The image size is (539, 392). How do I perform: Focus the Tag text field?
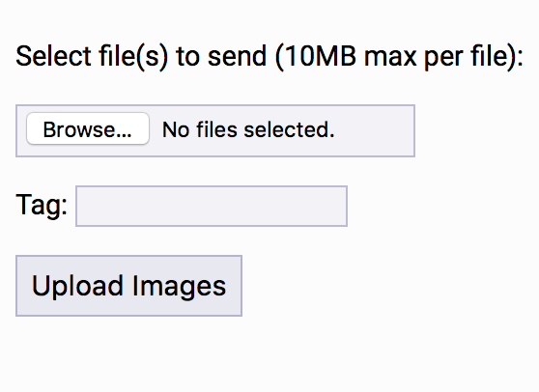coord(212,206)
